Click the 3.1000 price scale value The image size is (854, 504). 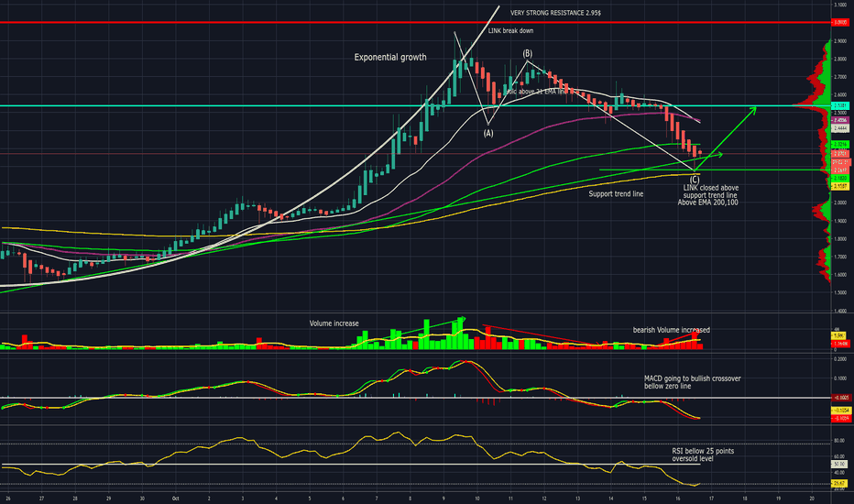point(840,5)
